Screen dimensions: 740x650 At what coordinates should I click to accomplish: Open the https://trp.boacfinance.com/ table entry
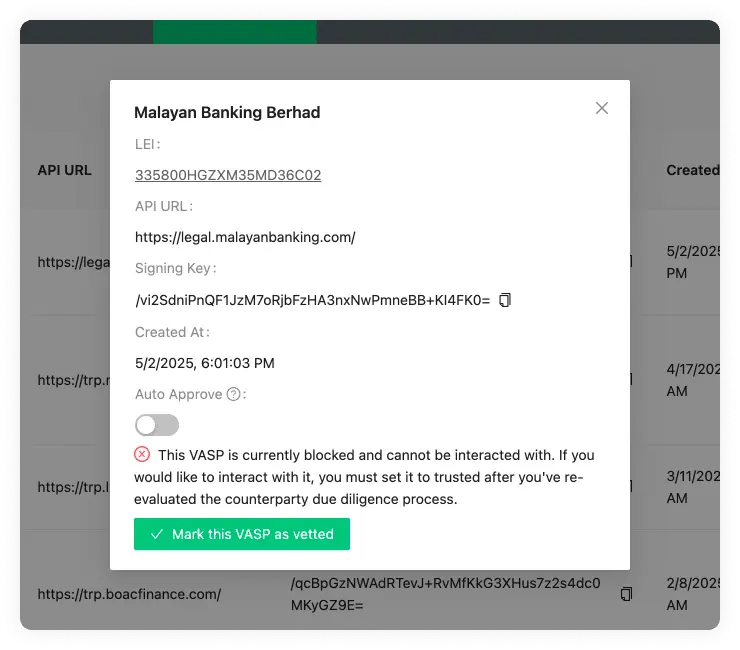pyautogui.click(x=129, y=594)
